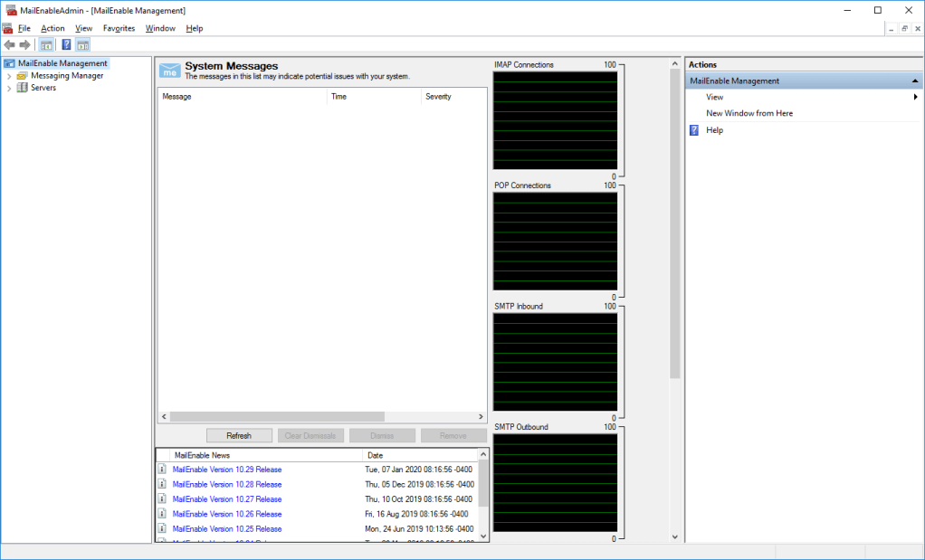
Task: Expand the Servers tree node
Action: point(9,88)
